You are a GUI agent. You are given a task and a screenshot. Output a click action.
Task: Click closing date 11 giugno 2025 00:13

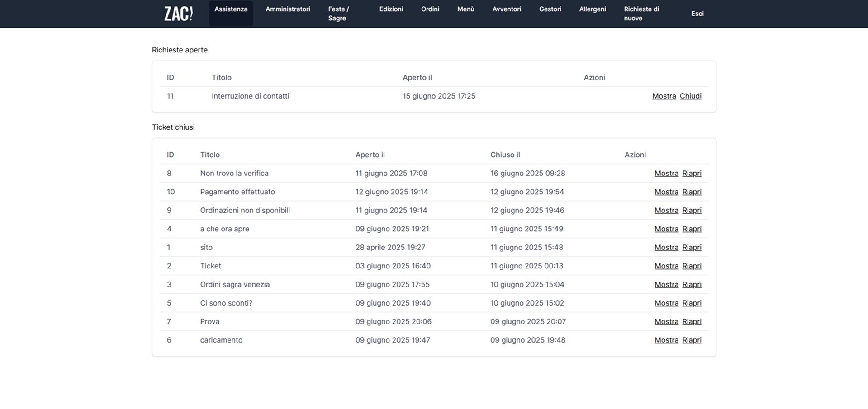pos(526,266)
